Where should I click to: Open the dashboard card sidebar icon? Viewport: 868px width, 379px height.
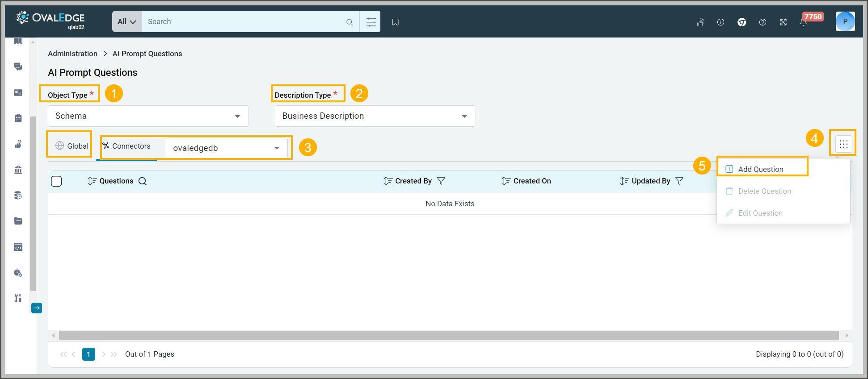(18, 92)
